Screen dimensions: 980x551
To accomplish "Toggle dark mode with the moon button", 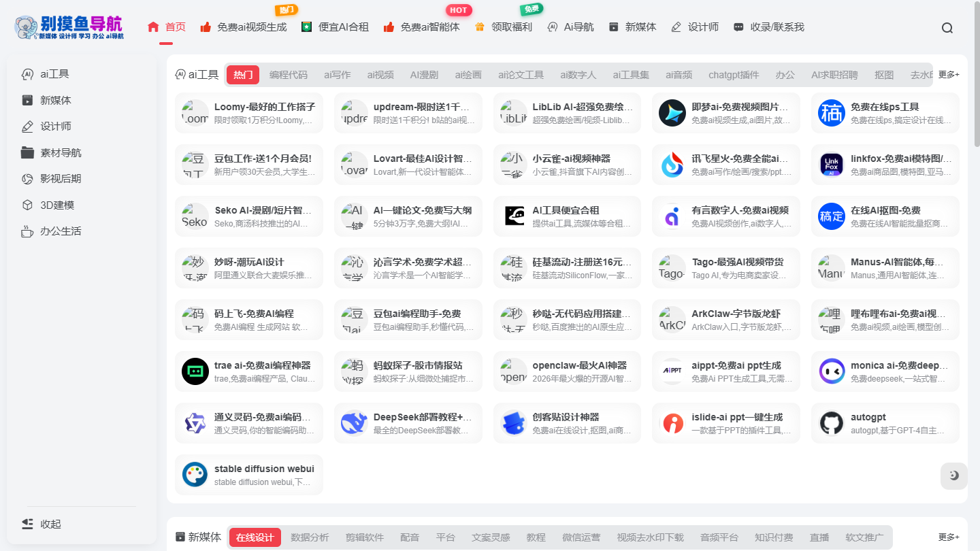I will click(x=953, y=475).
